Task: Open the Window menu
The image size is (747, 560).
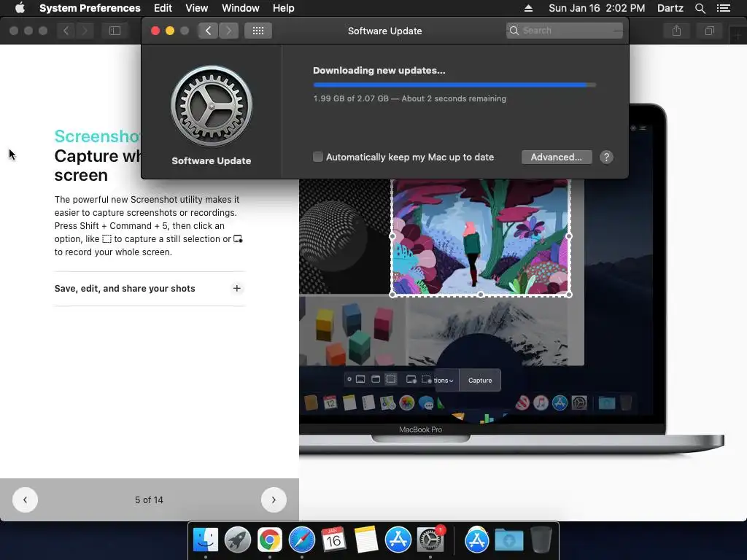Action: pyautogui.click(x=241, y=8)
